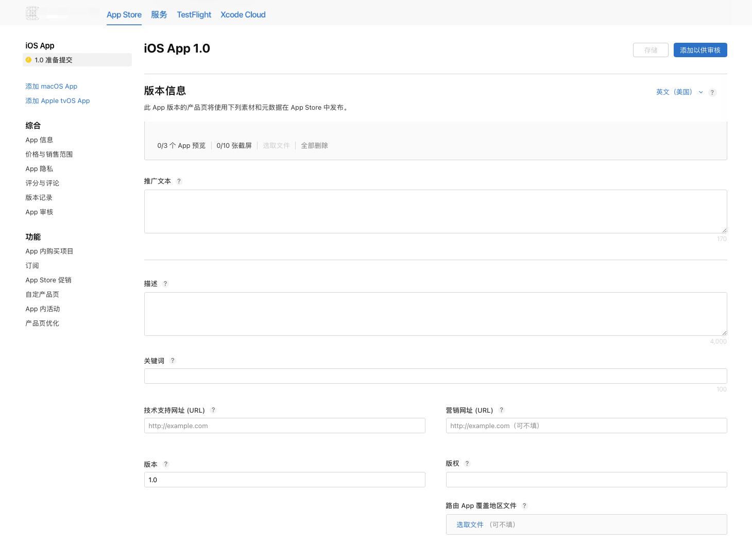Screen dimensions: 752x560
Task: Open help icon beside 描述
Action: tap(165, 284)
